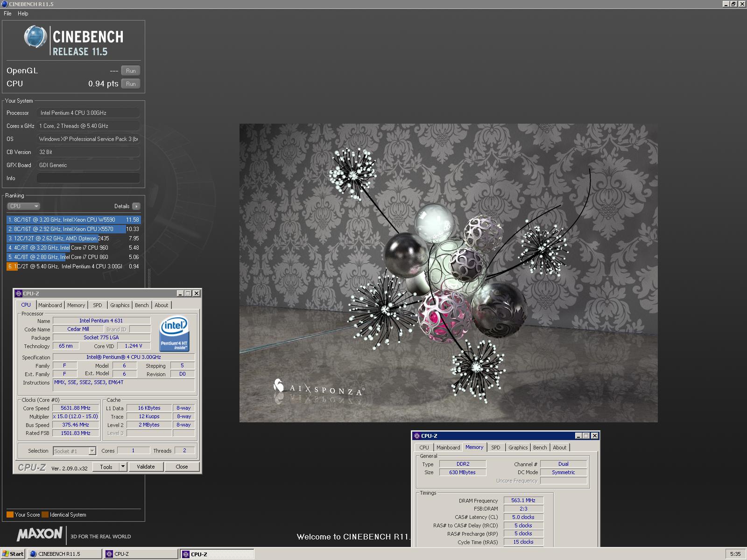The width and height of the screenshot is (747, 560).
Task: Run the OpenGL benchmark
Action: [131, 71]
